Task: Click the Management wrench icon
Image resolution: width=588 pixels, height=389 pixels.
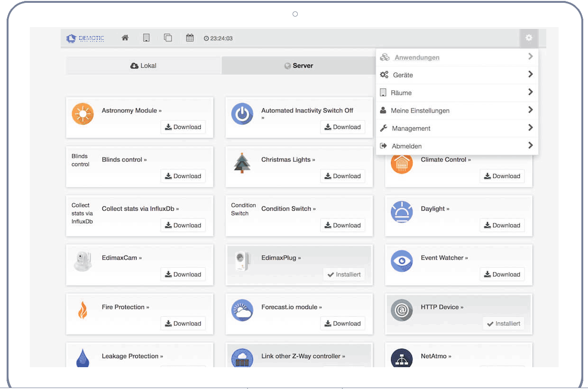Action: point(384,128)
